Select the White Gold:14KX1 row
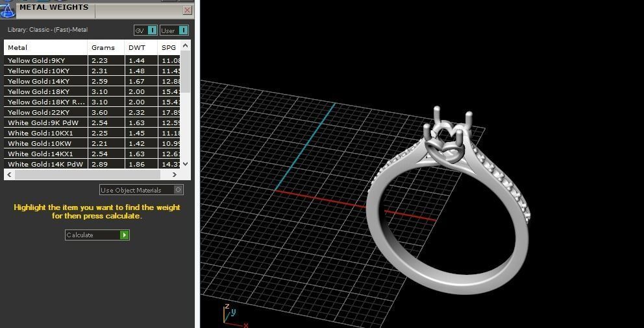Image resolution: width=644 pixels, height=328 pixels. coord(92,154)
